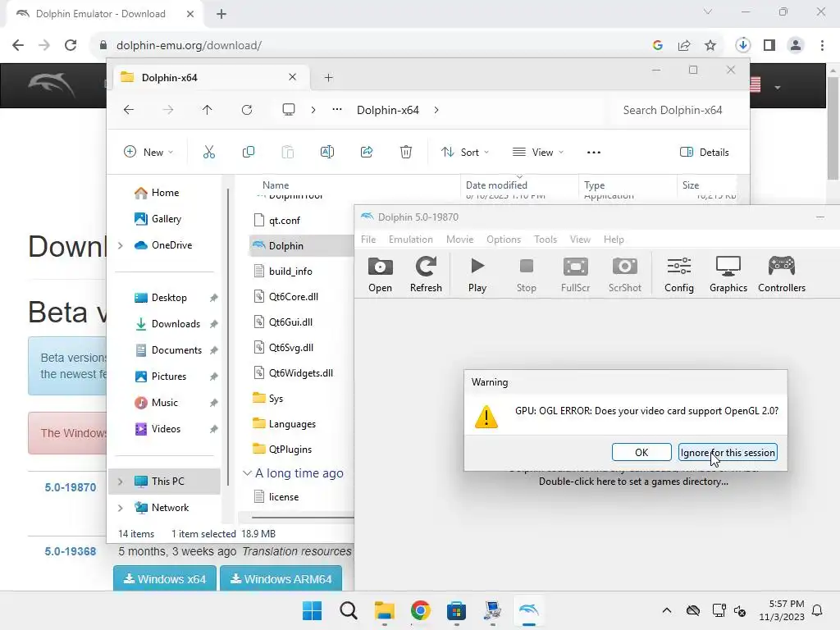Click the Windows Start button

pos(313,610)
